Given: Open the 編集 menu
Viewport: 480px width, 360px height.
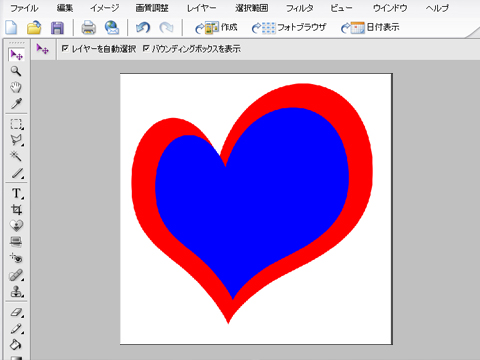Looking at the screenshot, I should (65, 8).
